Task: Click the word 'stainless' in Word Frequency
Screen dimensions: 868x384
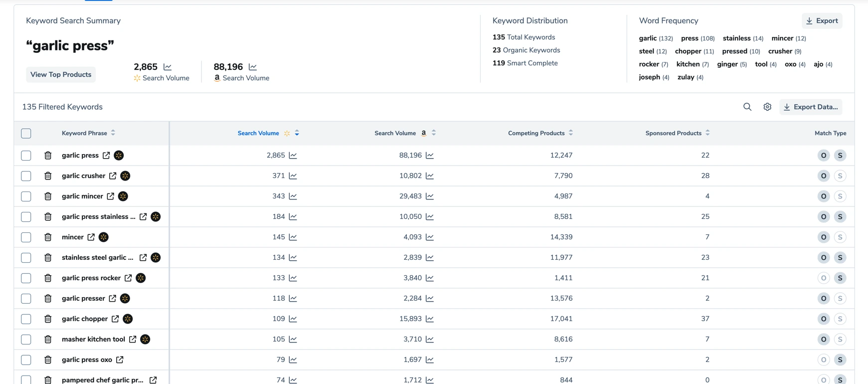Action: click(736, 38)
